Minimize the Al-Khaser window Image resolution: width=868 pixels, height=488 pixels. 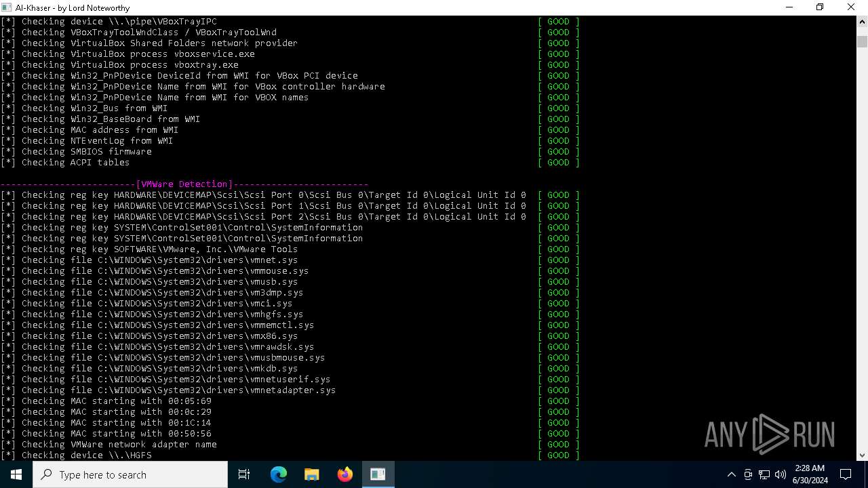click(789, 7)
